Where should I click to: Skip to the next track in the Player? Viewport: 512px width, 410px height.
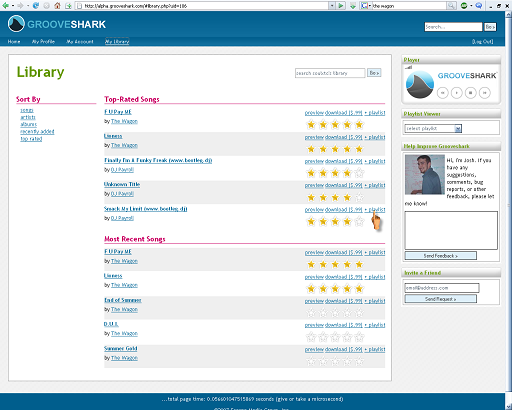(485, 93)
